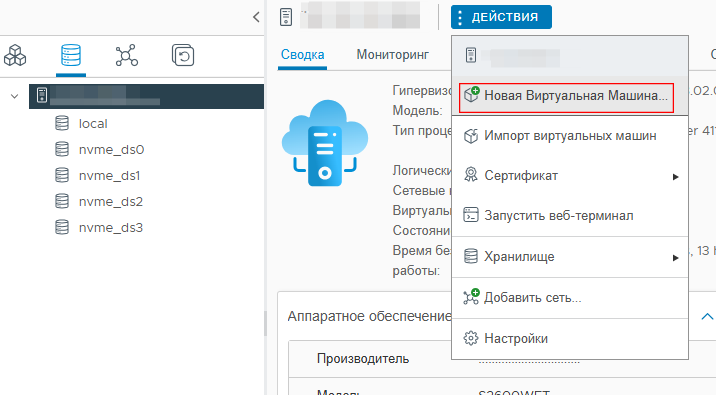Switch to the Сводка tab
Screen dimensions: 716x395
point(302,55)
